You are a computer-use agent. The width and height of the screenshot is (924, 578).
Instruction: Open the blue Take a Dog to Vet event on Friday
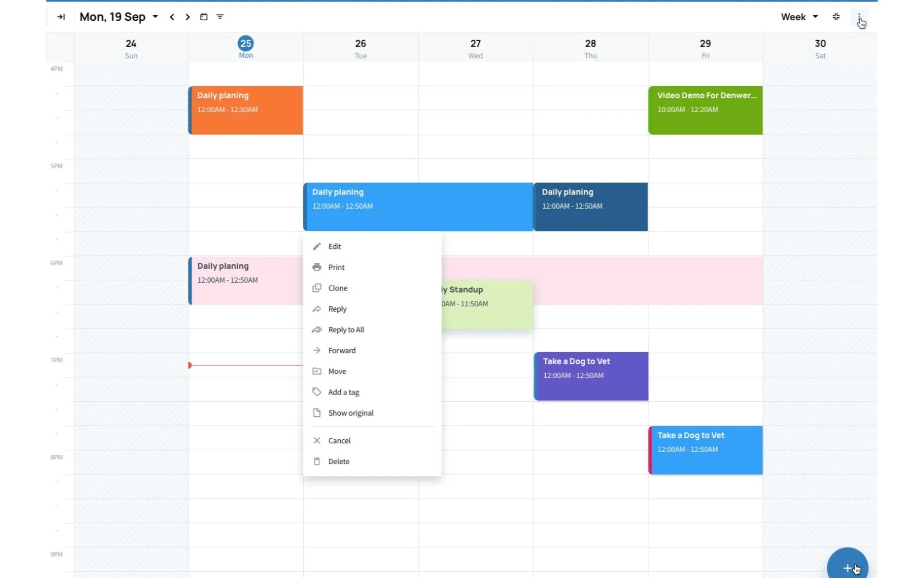(x=706, y=450)
